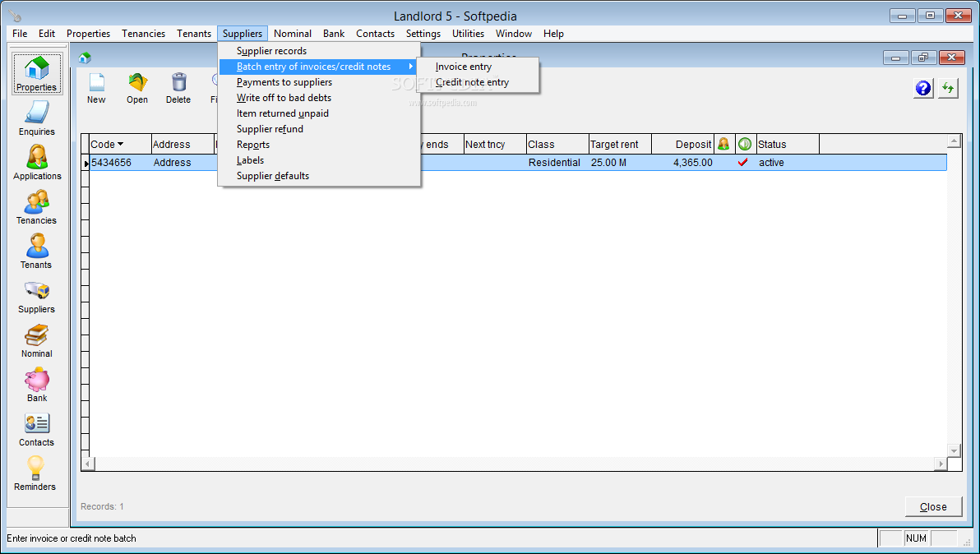The width and height of the screenshot is (980, 554).
Task: Open the Tenancies sidebar icon
Action: click(37, 207)
